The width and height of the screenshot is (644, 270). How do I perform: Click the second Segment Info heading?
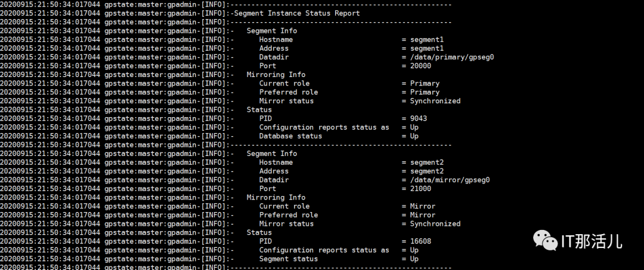pyautogui.click(x=271, y=154)
